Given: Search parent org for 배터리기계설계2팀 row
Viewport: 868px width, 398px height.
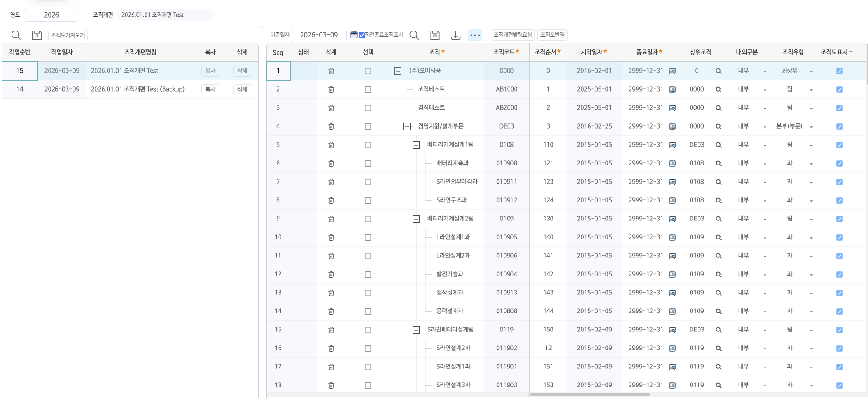Looking at the screenshot, I should coord(719,219).
